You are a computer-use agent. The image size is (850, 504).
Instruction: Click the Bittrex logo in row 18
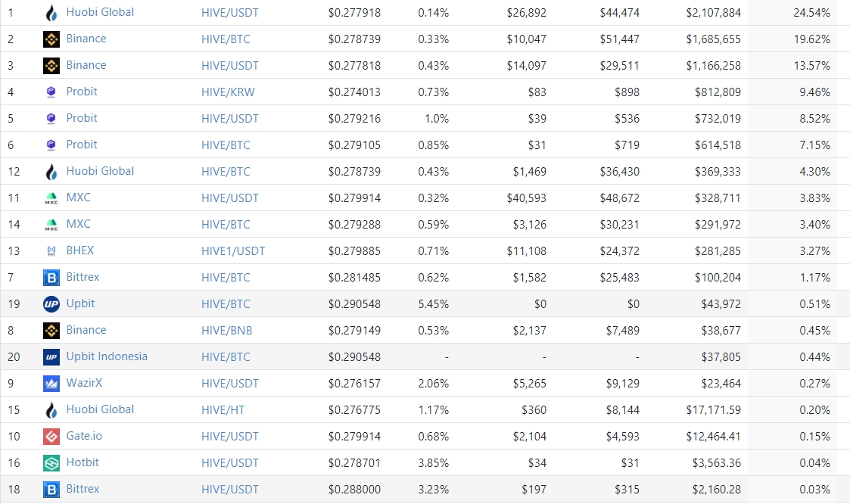pyautogui.click(x=51, y=490)
